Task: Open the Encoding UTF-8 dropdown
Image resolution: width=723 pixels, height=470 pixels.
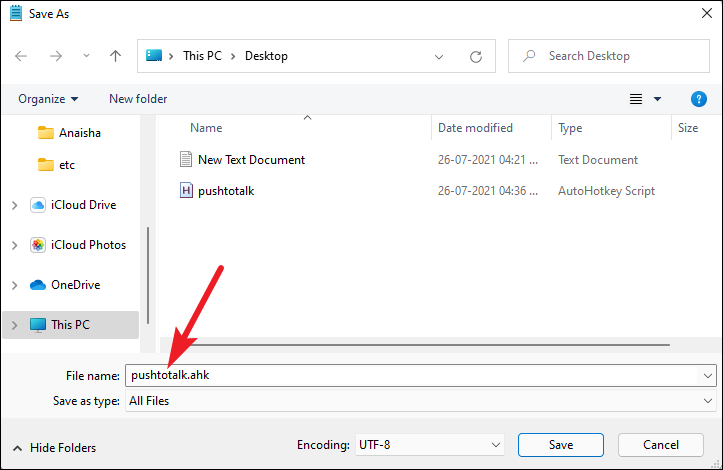Action: tap(431, 444)
